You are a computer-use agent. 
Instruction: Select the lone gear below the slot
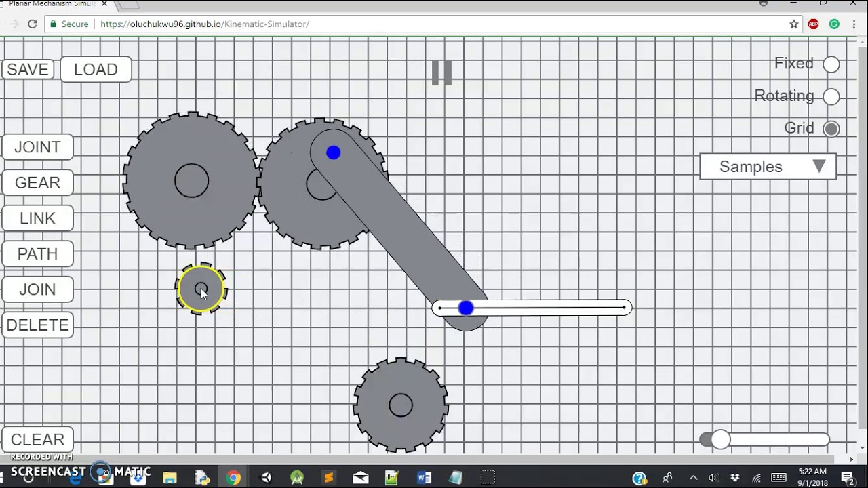point(401,405)
